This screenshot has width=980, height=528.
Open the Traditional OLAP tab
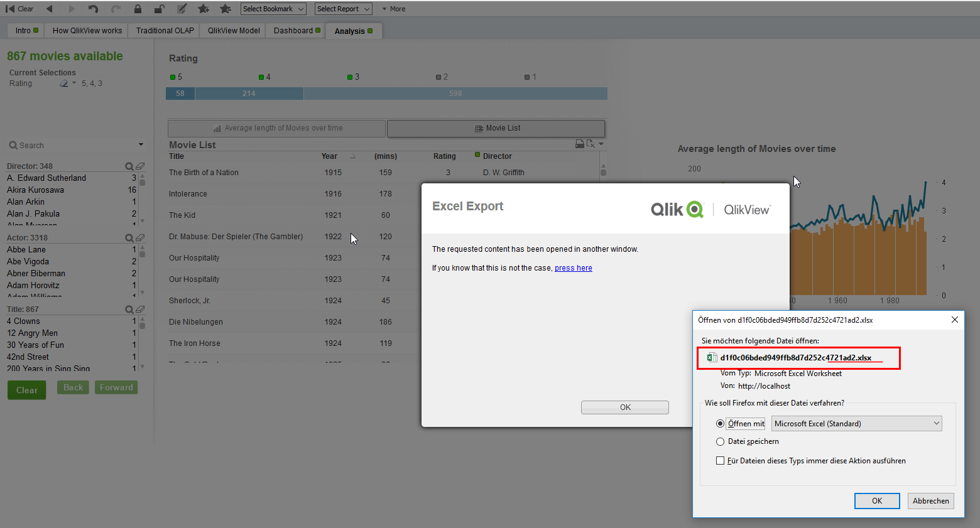click(x=165, y=31)
